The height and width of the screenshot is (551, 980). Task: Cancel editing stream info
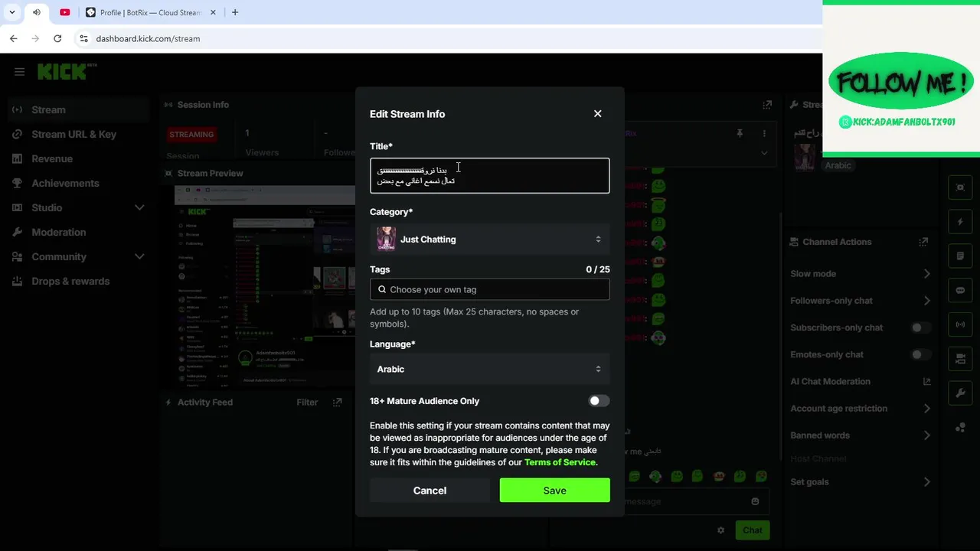pos(430,491)
